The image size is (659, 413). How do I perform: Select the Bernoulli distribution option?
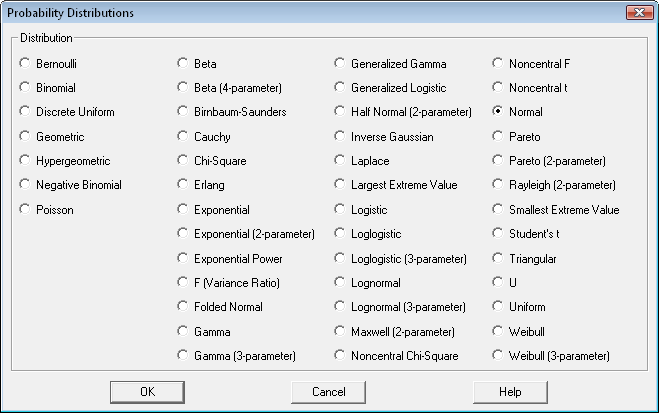[25, 64]
